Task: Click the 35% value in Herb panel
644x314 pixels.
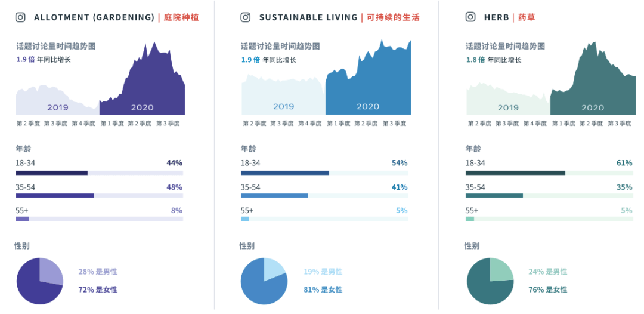Action: click(624, 187)
